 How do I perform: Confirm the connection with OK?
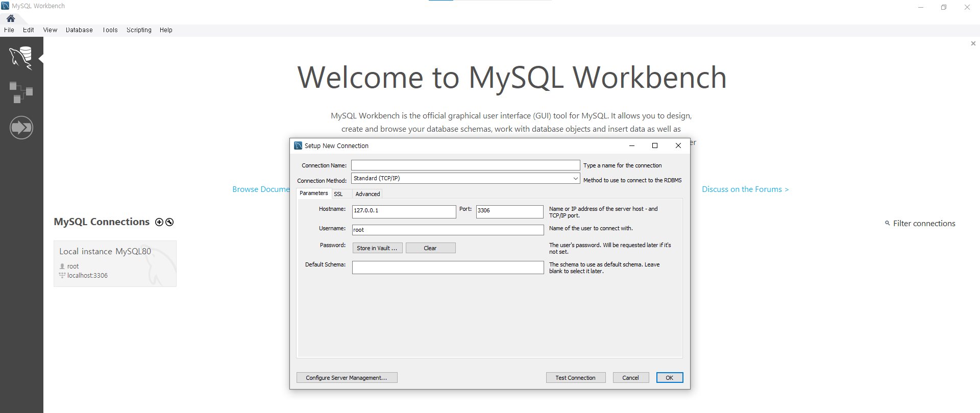tap(669, 378)
